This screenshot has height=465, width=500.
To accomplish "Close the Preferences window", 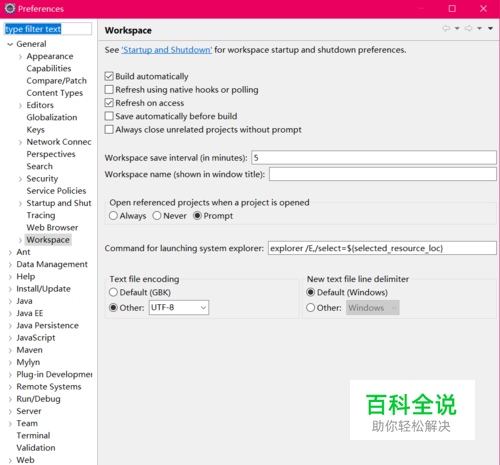I will [483, 9].
